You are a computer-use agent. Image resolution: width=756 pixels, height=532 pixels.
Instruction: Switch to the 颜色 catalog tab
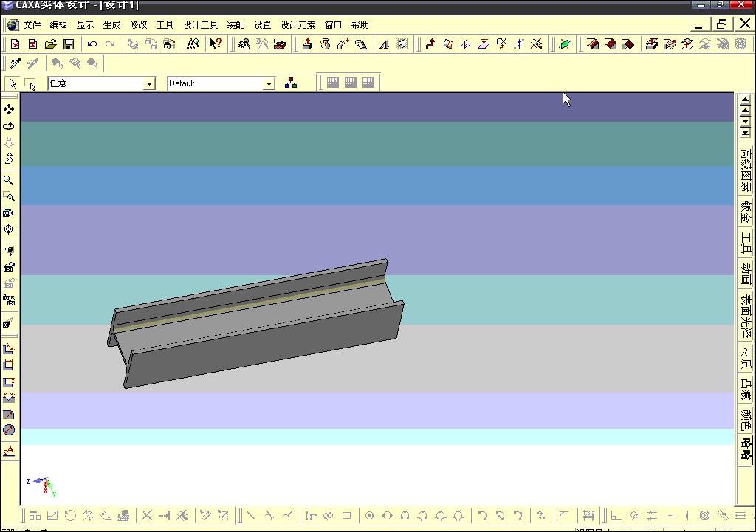[x=746, y=420]
